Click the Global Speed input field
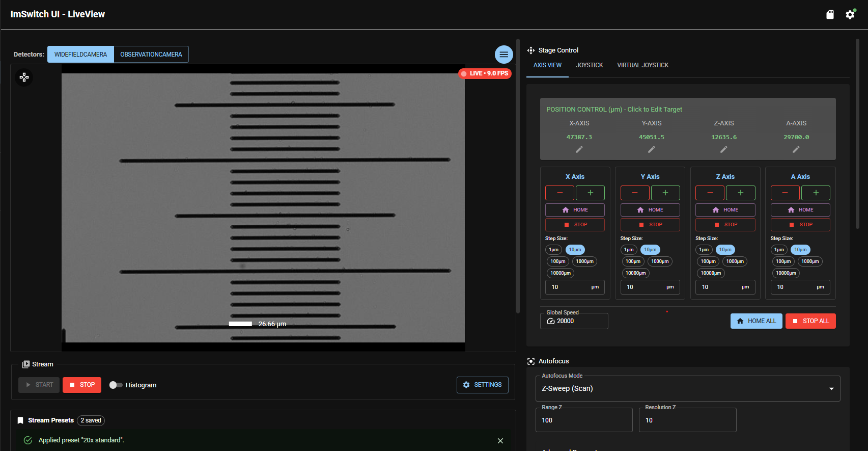This screenshot has width=868, height=451. point(574,321)
